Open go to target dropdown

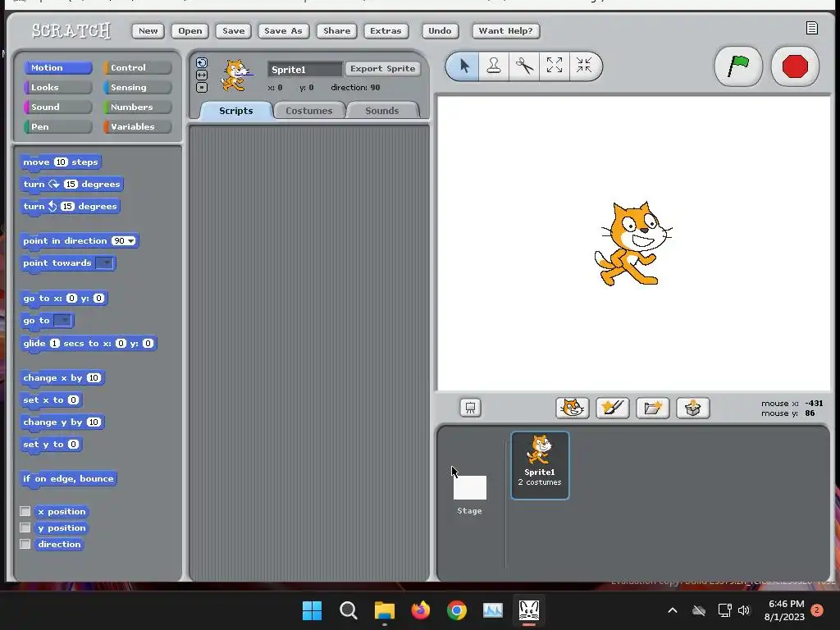[x=62, y=321]
